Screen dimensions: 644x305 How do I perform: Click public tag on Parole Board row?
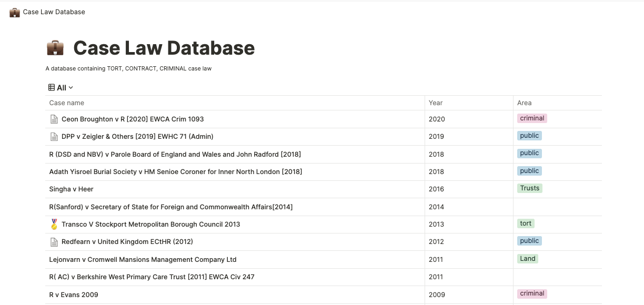coord(529,153)
